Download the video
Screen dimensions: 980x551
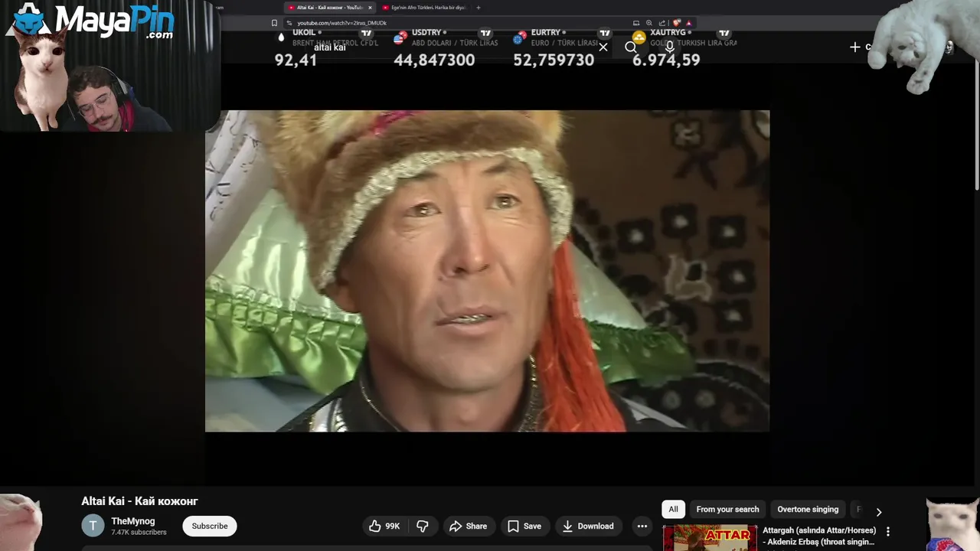click(588, 526)
